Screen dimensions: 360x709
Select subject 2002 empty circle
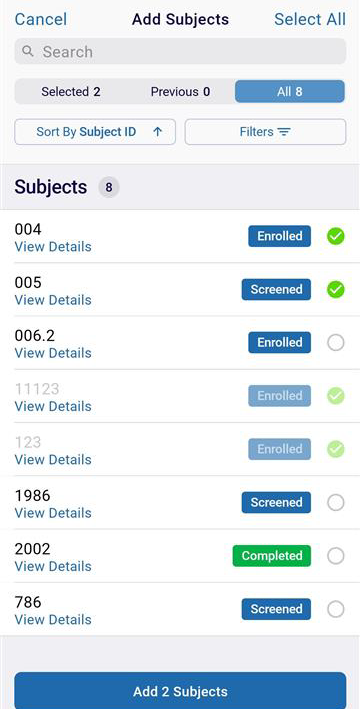click(x=336, y=556)
